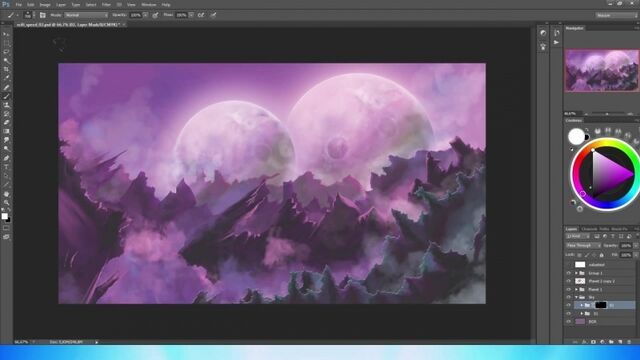Open the File menu
The image size is (640, 360).
pyautogui.click(x=18, y=4)
